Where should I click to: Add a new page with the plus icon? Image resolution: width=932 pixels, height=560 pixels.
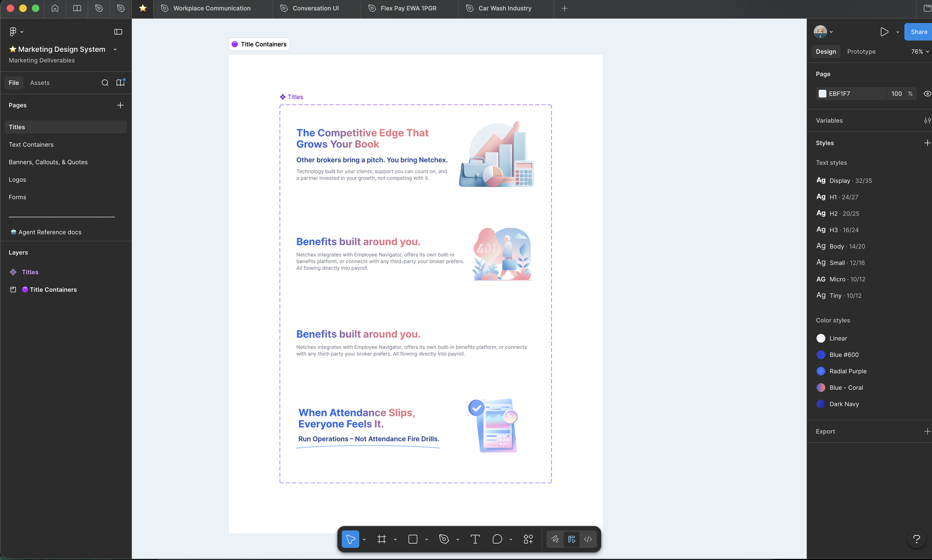click(120, 105)
